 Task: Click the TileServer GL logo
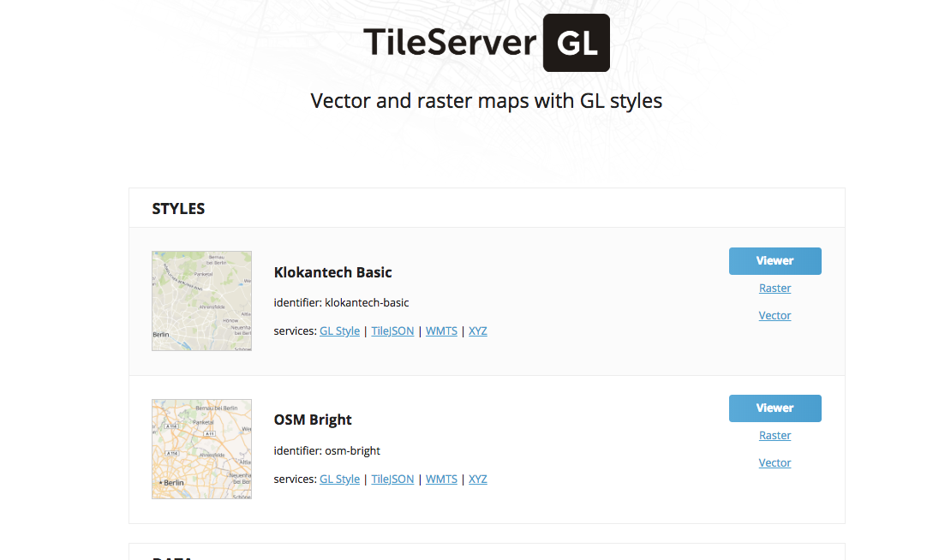coord(486,41)
